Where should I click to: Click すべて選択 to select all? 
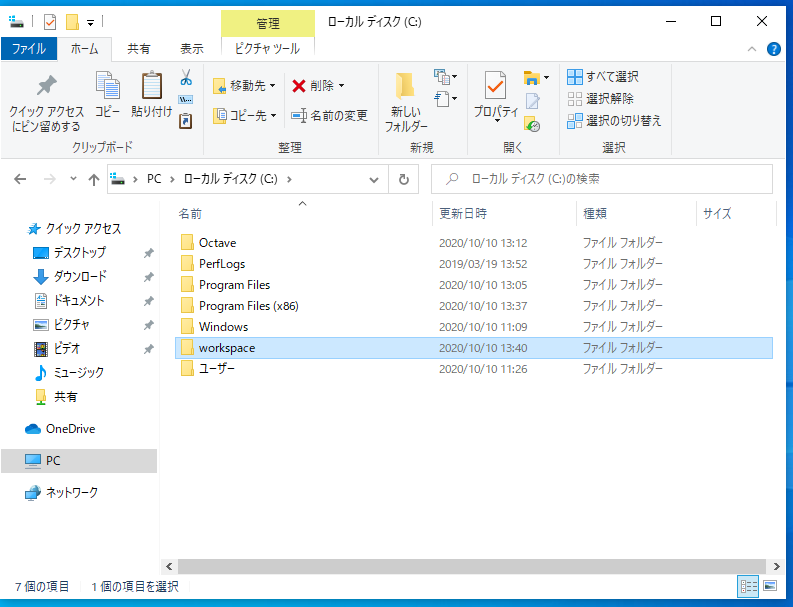(603, 77)
